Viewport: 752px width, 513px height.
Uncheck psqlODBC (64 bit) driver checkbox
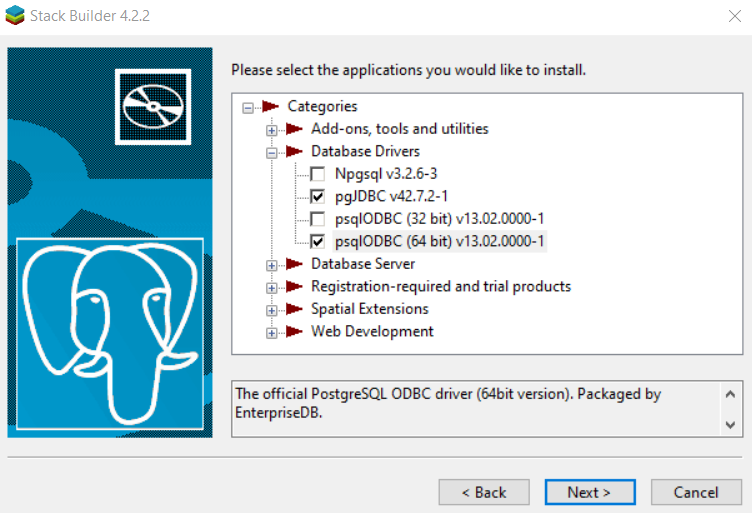(x=317, y=242)
